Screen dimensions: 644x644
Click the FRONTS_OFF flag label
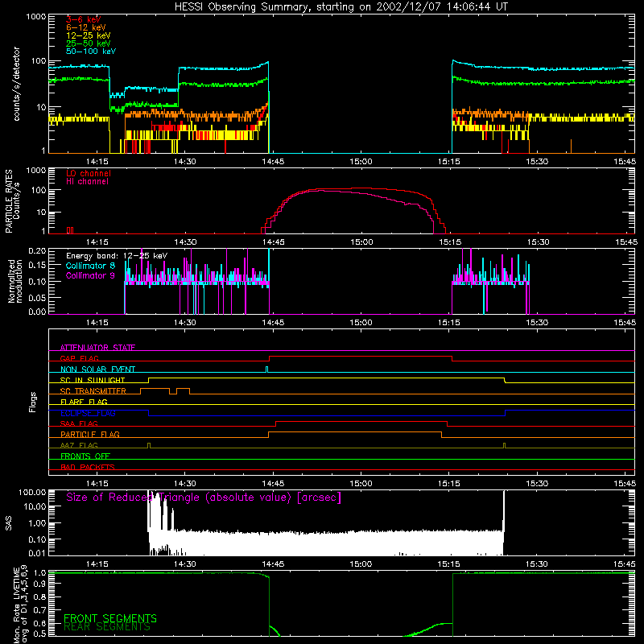(x=85, y=456)
